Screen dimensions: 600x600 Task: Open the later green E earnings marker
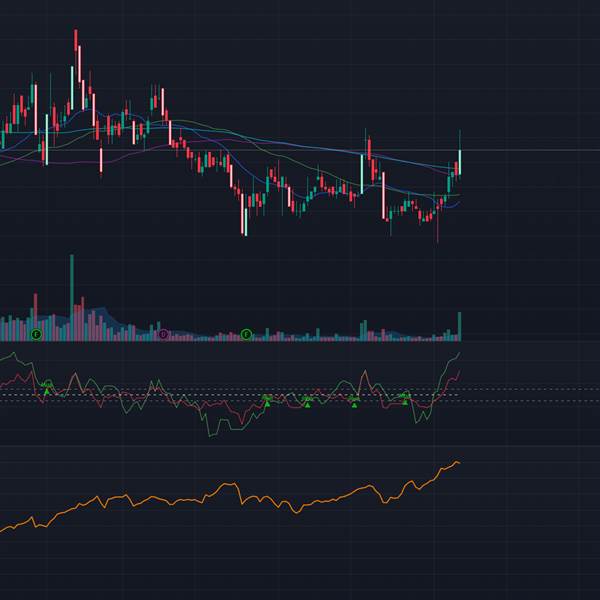(246, 335)
